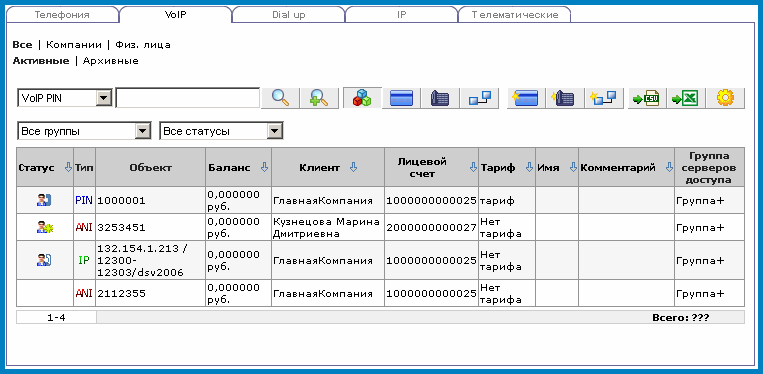The width and height of the screenshot is (763, 374).
Task: Click the blue card icon
Action: click(401, 98)
